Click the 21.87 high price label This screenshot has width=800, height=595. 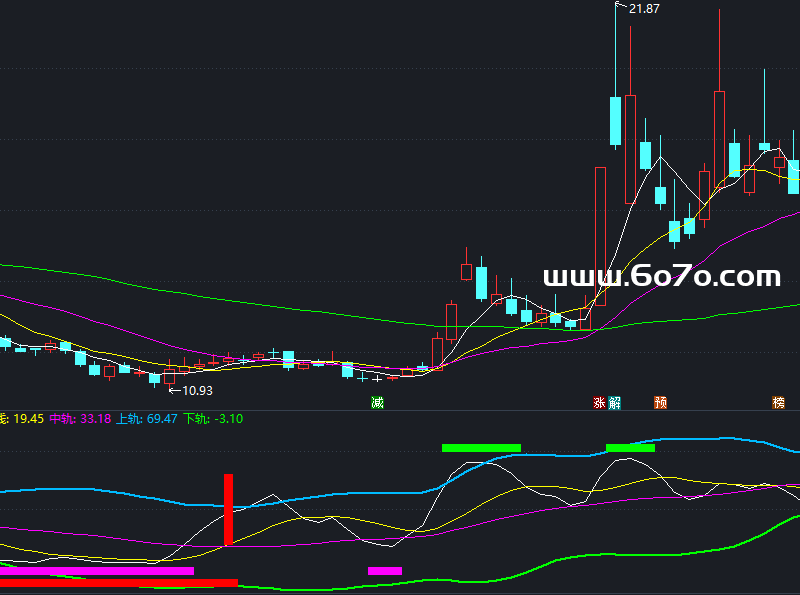click(x=643, y=9)
